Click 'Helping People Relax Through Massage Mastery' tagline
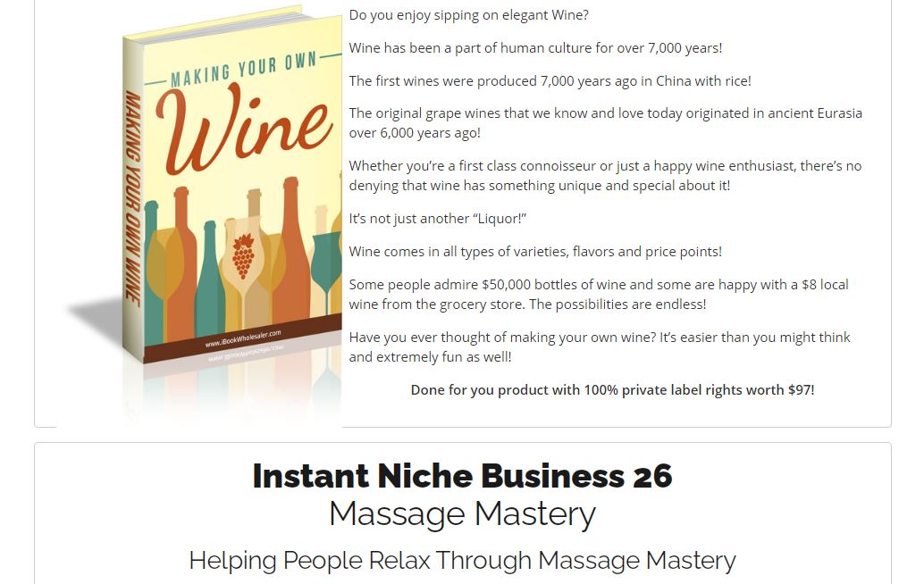The height and width of the screenshot is (584, 924). (462, 560)
